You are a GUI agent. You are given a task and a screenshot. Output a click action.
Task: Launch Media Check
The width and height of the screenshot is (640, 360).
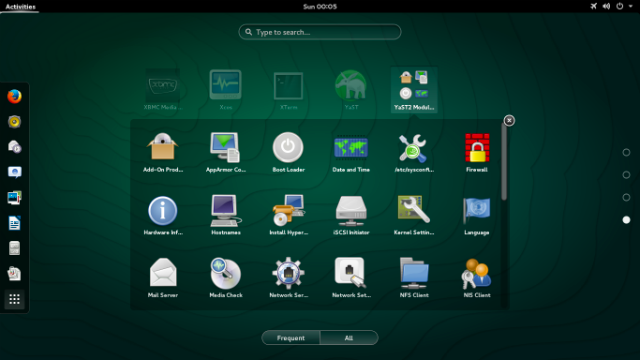(226, 278)
